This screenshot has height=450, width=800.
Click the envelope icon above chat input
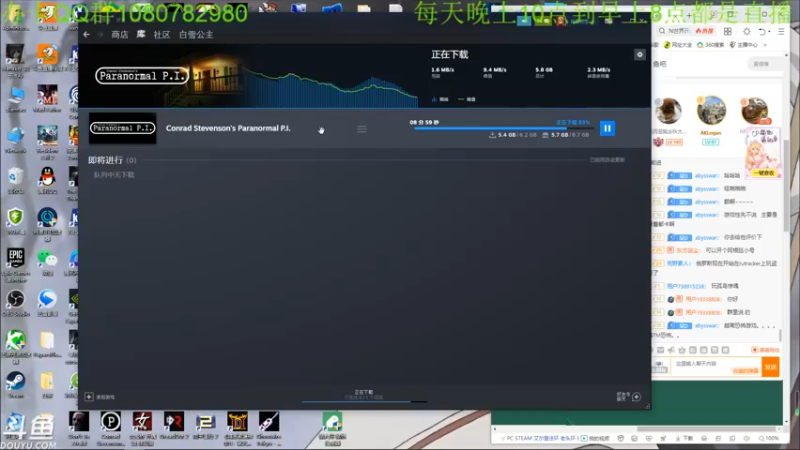[x=660, y=350]
